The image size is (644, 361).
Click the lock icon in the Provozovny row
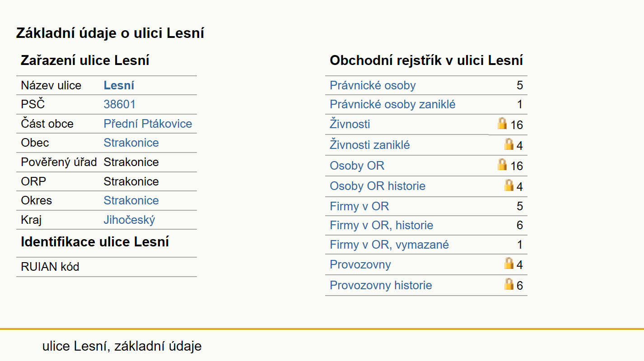coord(509,263)
